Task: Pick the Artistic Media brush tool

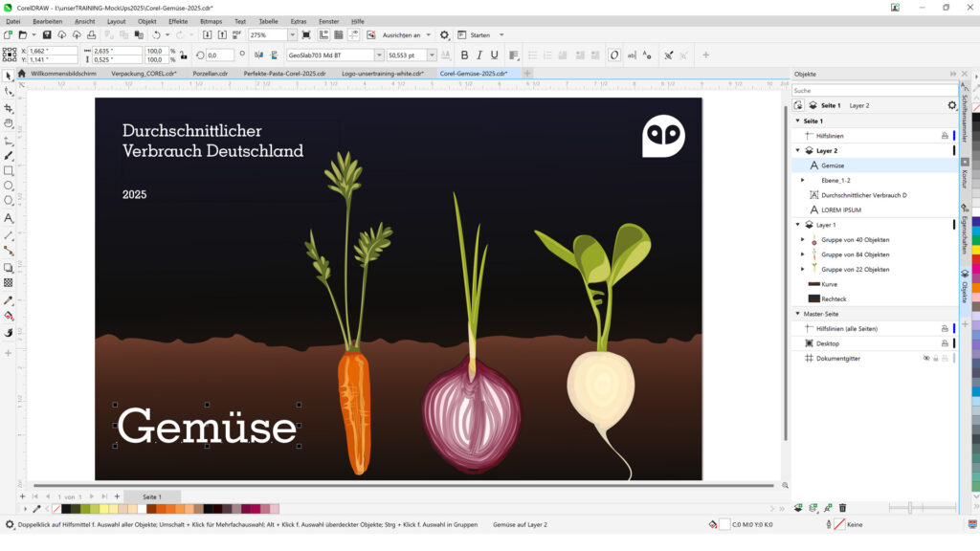Action: click(8, 156)
